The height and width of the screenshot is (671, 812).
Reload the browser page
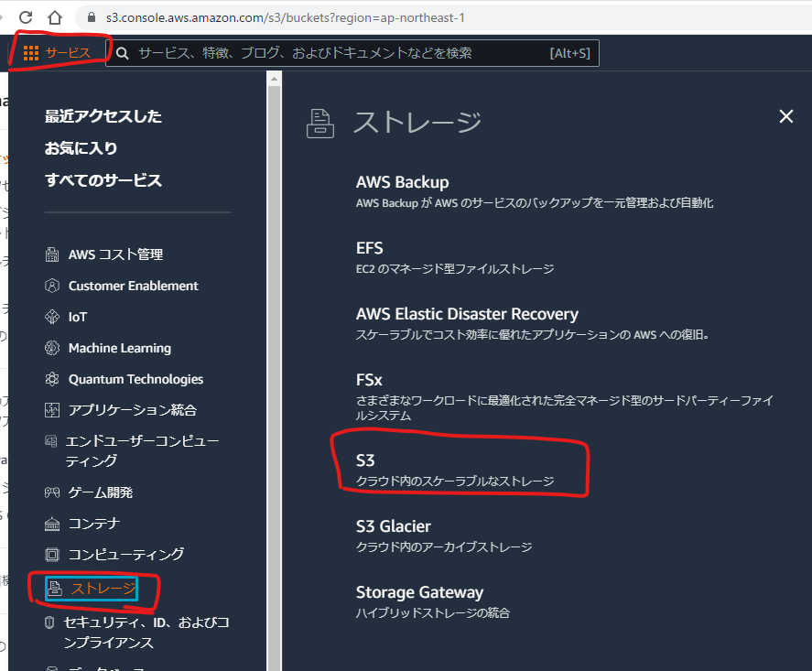26,17
